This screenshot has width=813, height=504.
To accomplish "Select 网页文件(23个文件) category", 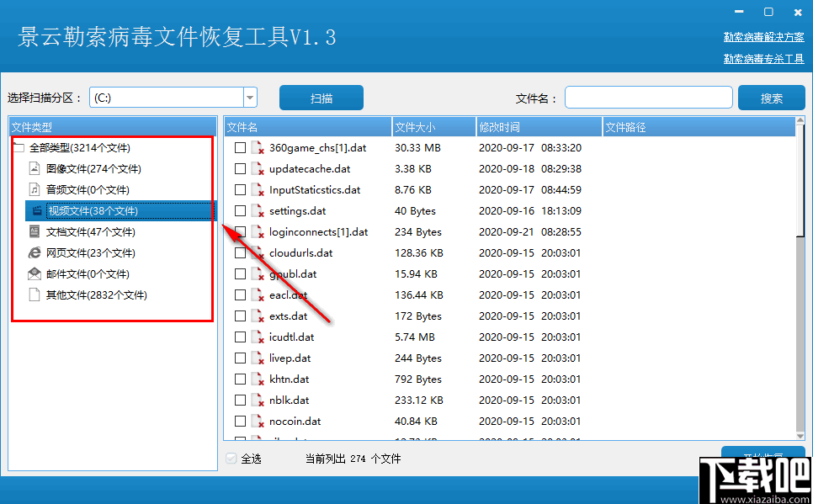I will 90,252.
